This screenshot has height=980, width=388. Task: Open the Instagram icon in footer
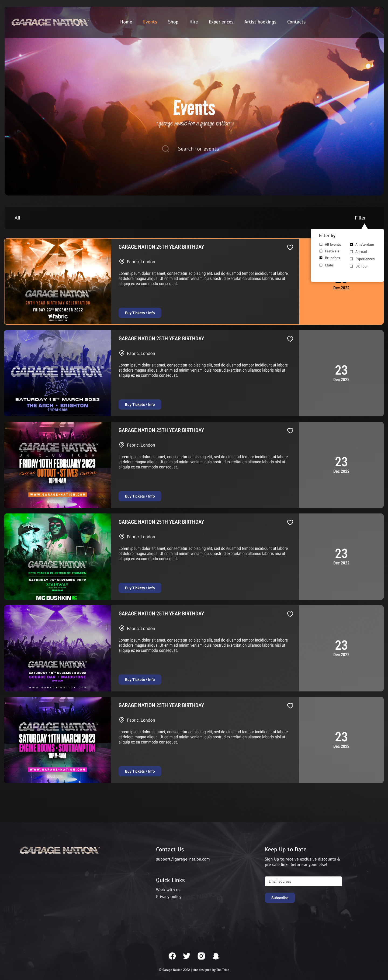click(202, 956)
